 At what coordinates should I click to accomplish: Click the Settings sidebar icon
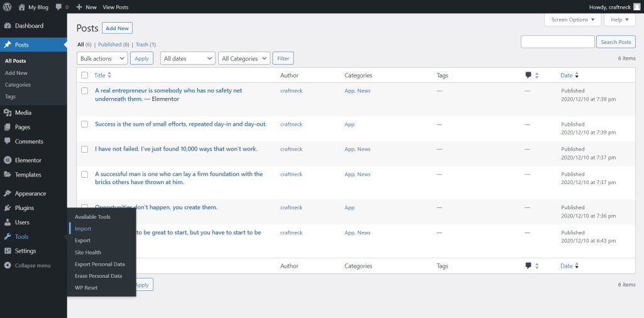click(x=8, y=251)
